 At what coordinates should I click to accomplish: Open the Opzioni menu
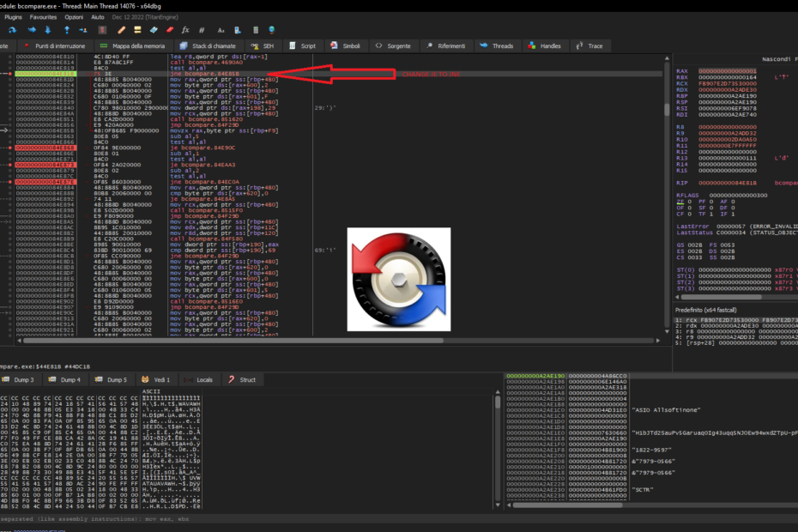click(75, 16)
